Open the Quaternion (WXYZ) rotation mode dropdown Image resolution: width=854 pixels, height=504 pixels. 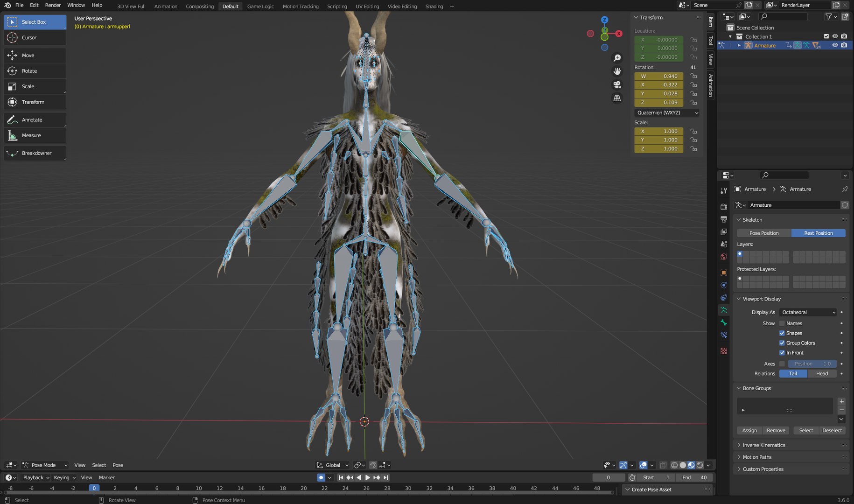(x=667, y=112)
